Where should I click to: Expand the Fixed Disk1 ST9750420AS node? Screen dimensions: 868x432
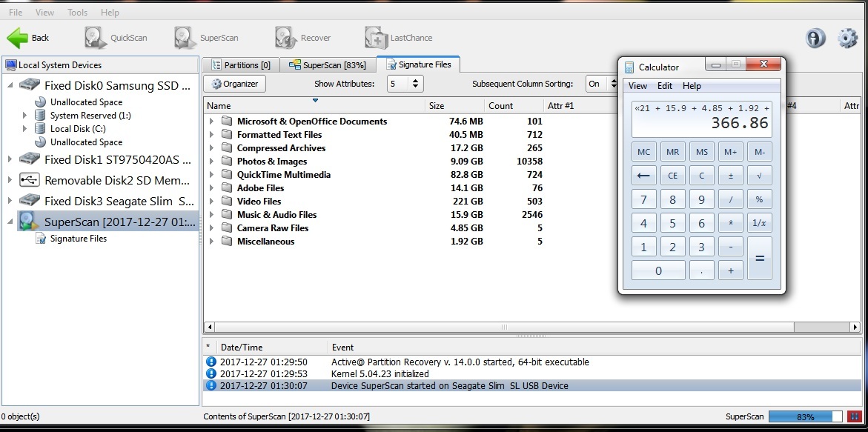tap(10, 160)
